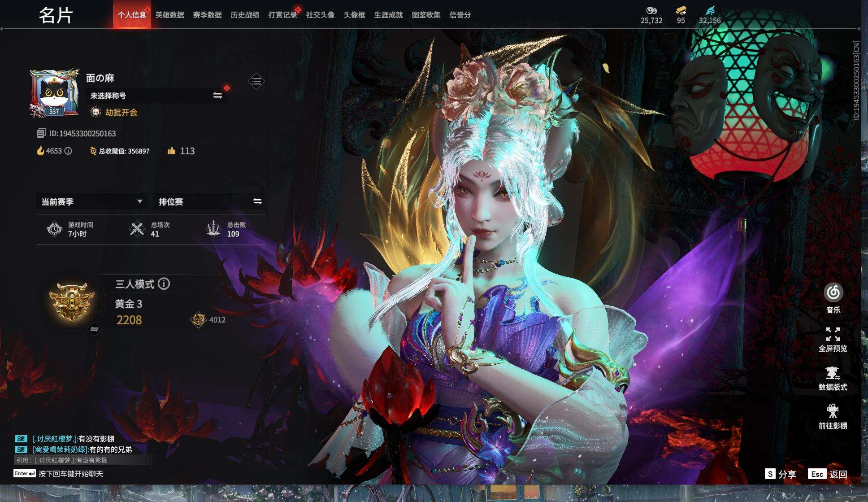Click the 游戏时间 clock icon
Viewport: 868px width, 502px height.
54,229
